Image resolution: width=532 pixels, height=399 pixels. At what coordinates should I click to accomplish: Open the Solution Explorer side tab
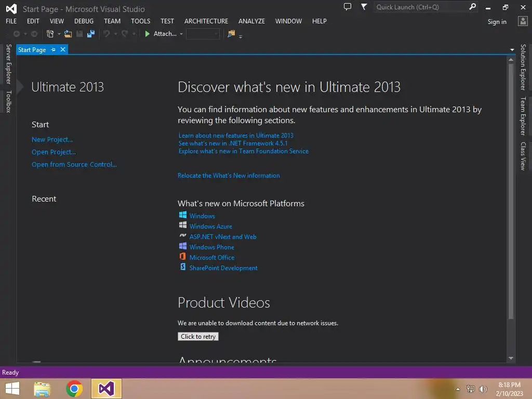[x=523, y=67]
